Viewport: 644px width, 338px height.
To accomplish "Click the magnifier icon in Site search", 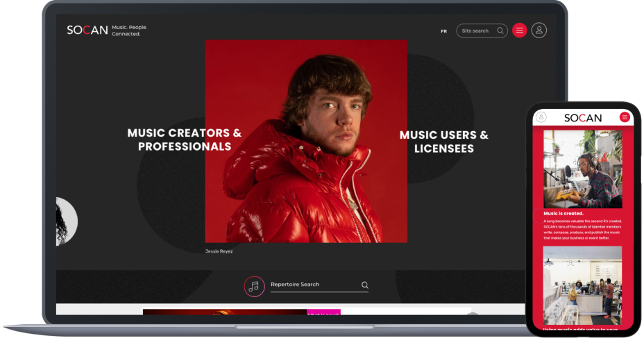I will click(x=500, y=31).
